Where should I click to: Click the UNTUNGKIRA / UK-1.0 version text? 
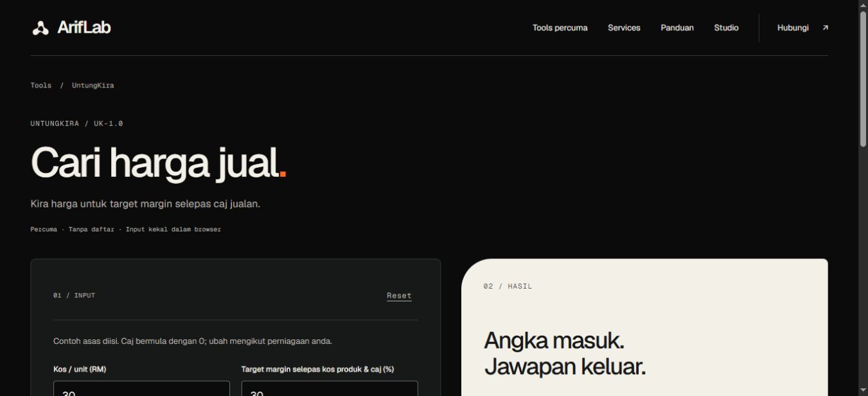76,123
